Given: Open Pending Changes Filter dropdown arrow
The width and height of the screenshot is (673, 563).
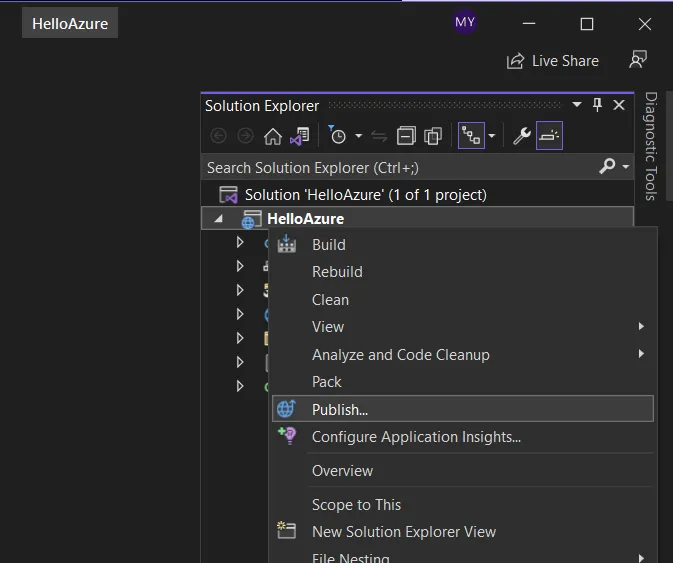Looking at the screenshot, I should [x=358, y=136].
